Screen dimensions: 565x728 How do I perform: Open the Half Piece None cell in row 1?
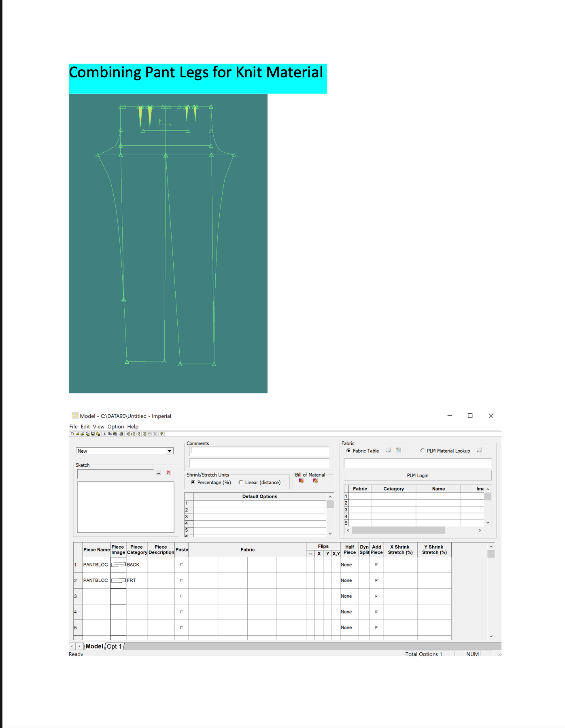pos(350,565)
